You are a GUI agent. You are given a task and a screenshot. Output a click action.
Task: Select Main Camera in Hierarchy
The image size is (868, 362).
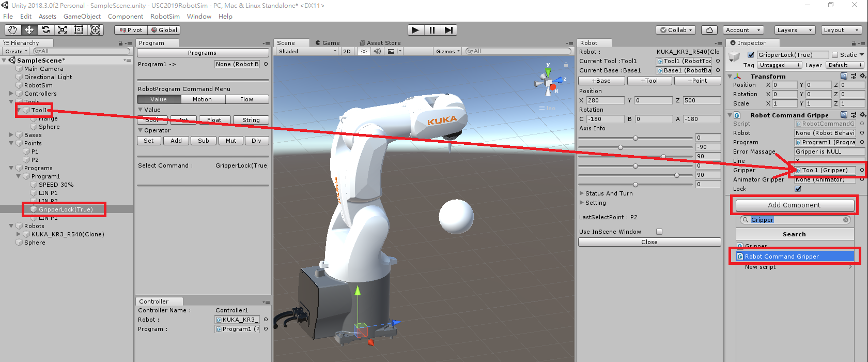[x=44, y=69]
